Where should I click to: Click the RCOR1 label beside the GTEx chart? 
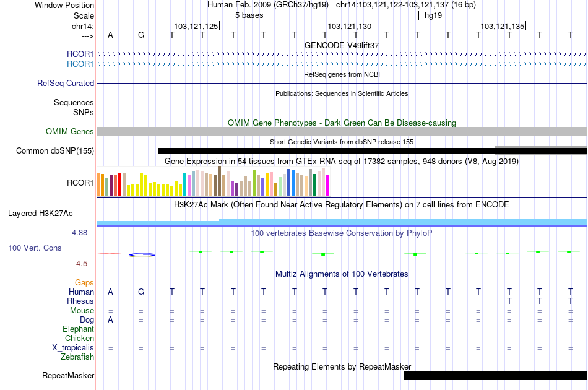(80, 183)
